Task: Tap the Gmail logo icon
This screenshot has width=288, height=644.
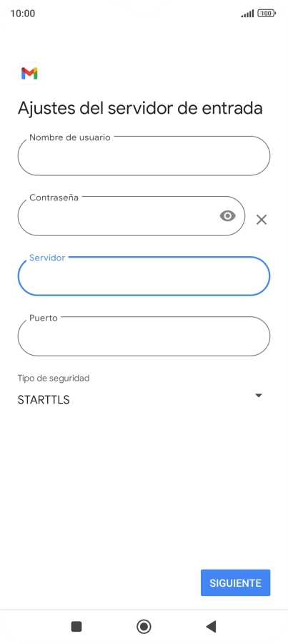Action: [29, 74]
